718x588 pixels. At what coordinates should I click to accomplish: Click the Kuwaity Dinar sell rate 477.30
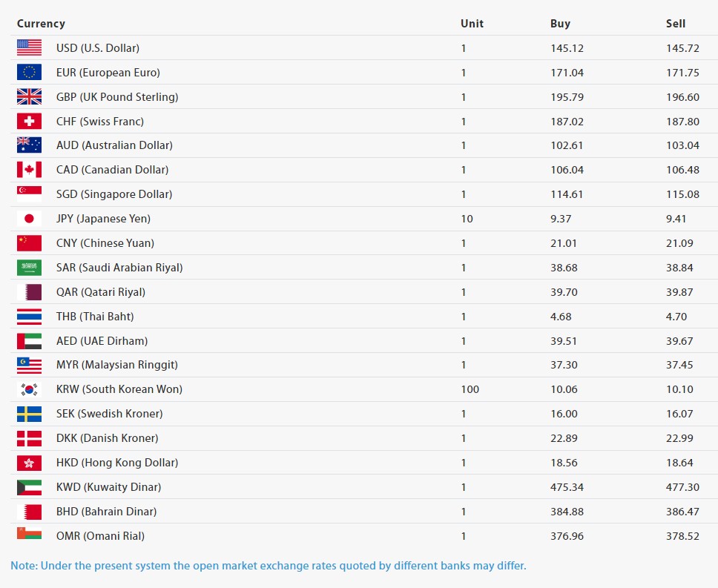tap(682, 487)
